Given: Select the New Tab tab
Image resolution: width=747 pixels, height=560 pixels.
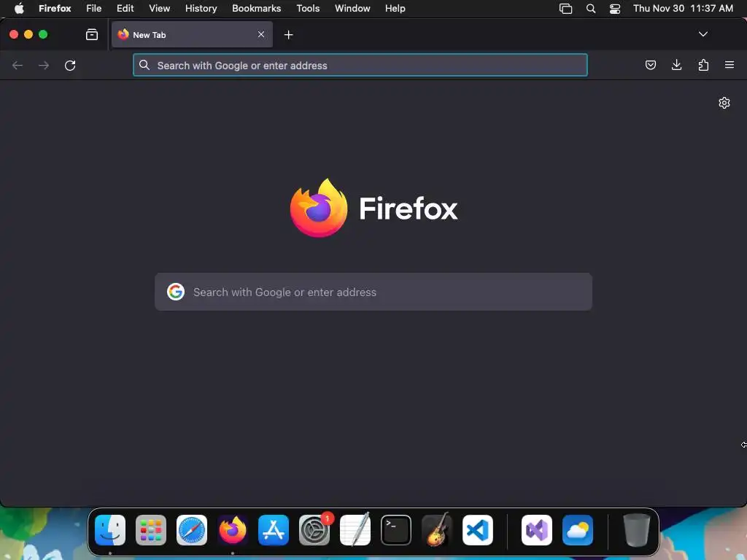Looking at the screenshot, I should 192,34.
